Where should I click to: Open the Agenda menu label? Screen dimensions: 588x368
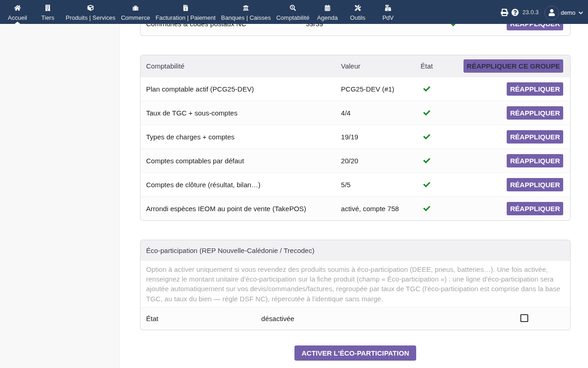click(x=328, y=17)
